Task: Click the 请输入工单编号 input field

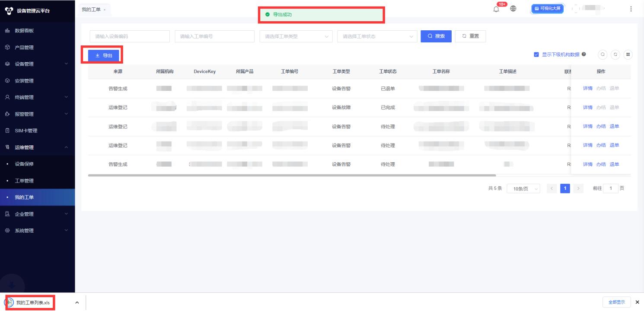Action: tap(214, 36)
